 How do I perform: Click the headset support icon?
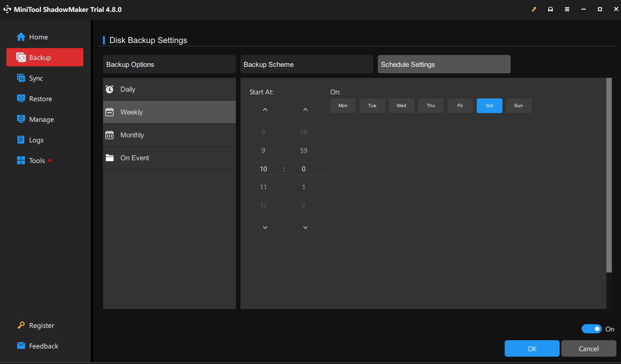550,9
